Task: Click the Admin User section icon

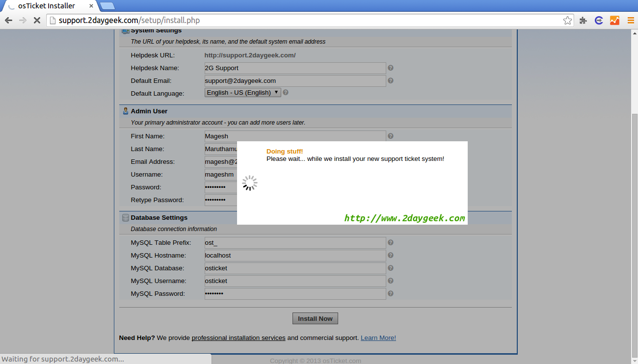Action: click(125, 111)
